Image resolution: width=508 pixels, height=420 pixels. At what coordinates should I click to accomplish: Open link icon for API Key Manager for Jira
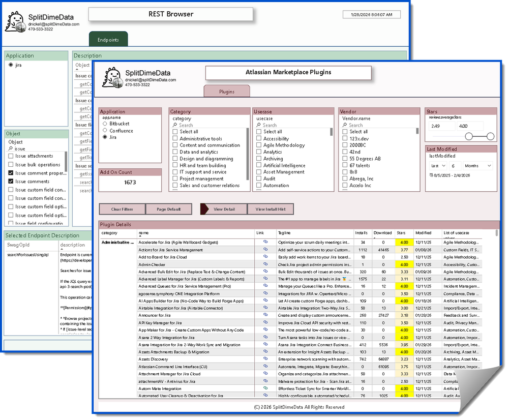[x=265, y=322]
